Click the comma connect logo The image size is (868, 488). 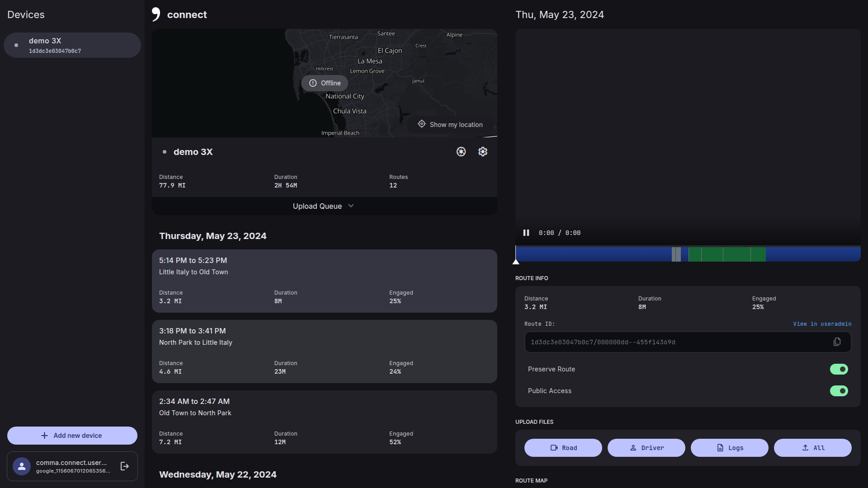click(x=156, y=14)
